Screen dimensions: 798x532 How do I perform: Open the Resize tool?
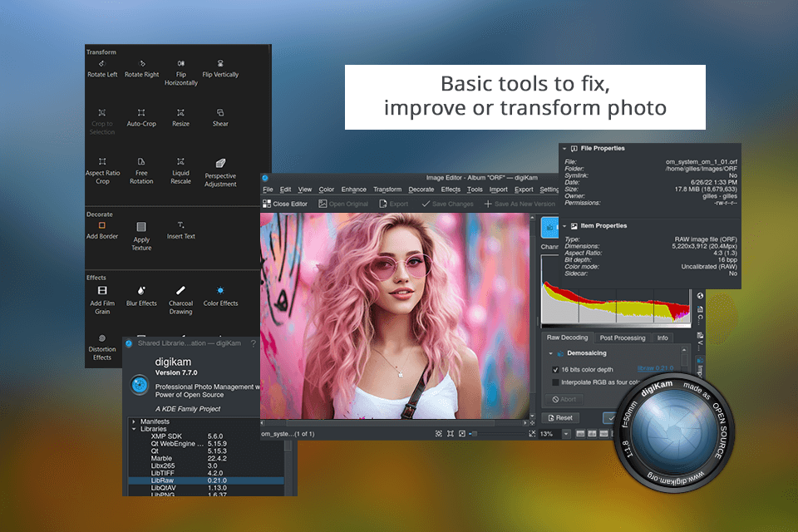180,118
